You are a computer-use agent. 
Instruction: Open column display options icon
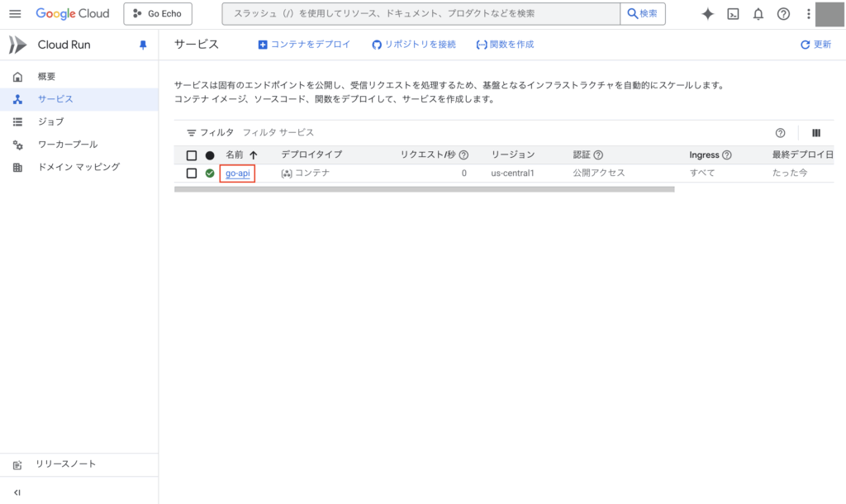point(816,133)
